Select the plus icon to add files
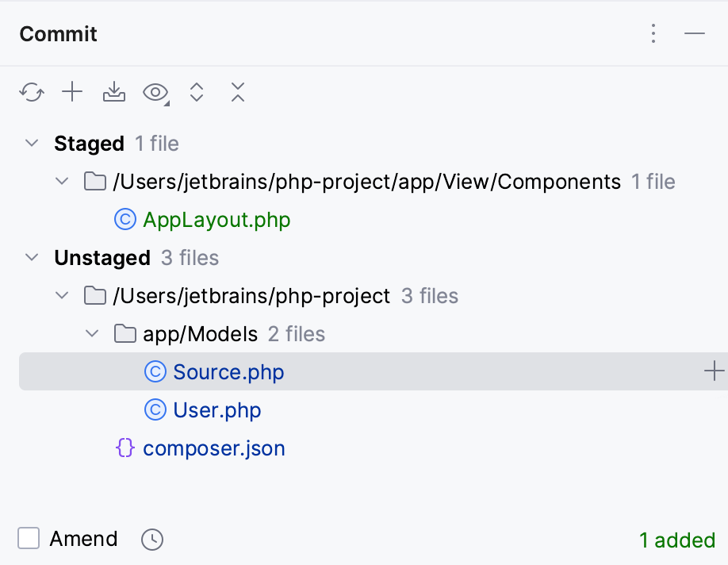The height and width of the screenshot is (565, 728). 72,92
